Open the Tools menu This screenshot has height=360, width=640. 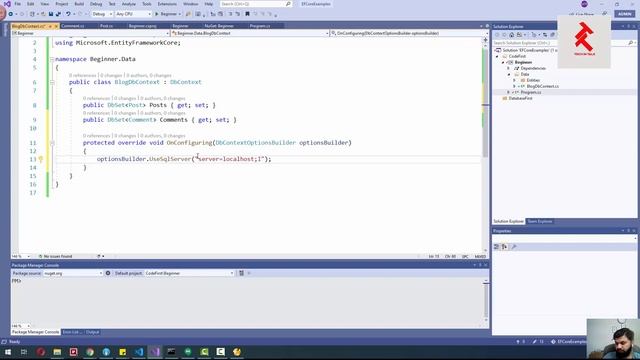(147, 4)
